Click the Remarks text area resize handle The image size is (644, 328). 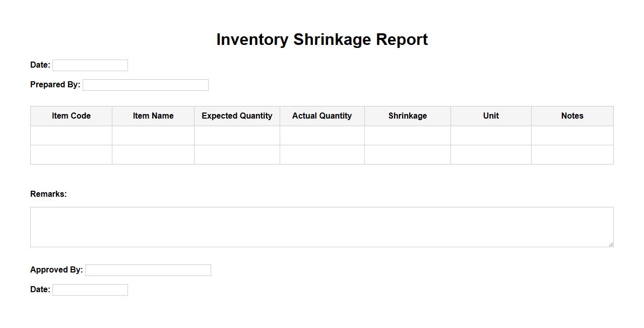[611, 244]
